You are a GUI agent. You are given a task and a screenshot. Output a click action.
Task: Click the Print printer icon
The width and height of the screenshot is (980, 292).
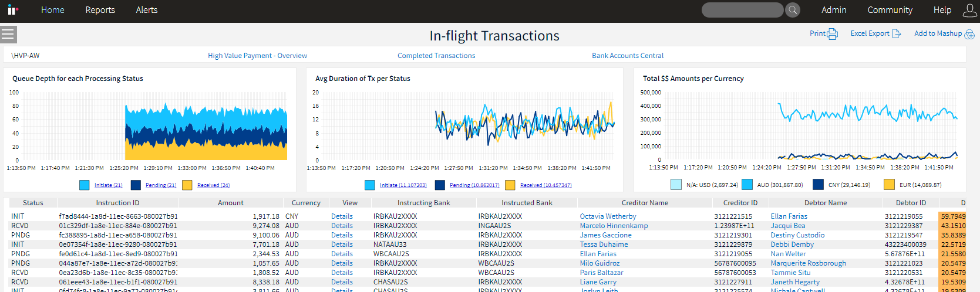833,34
